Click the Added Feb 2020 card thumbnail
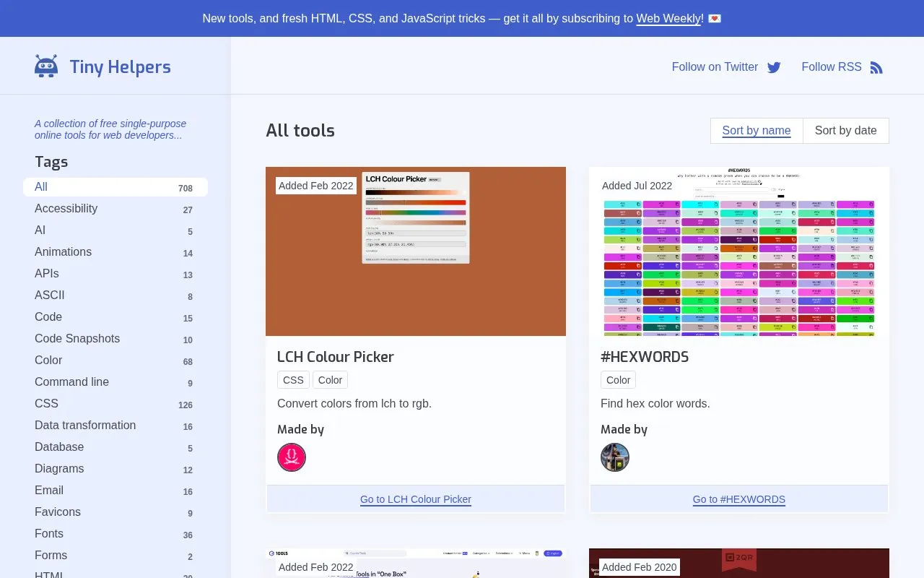Screen dimensions: 924x578 point(739,564)
